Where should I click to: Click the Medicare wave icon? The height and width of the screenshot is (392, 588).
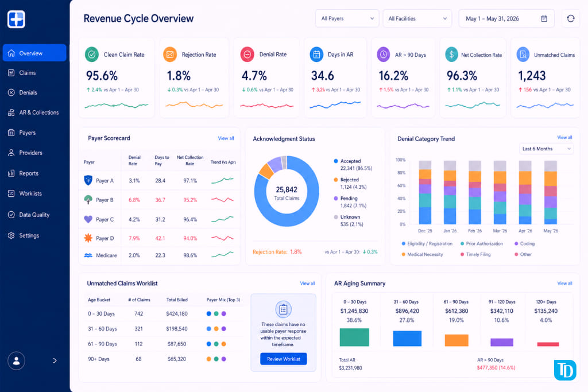coord(88,255)
